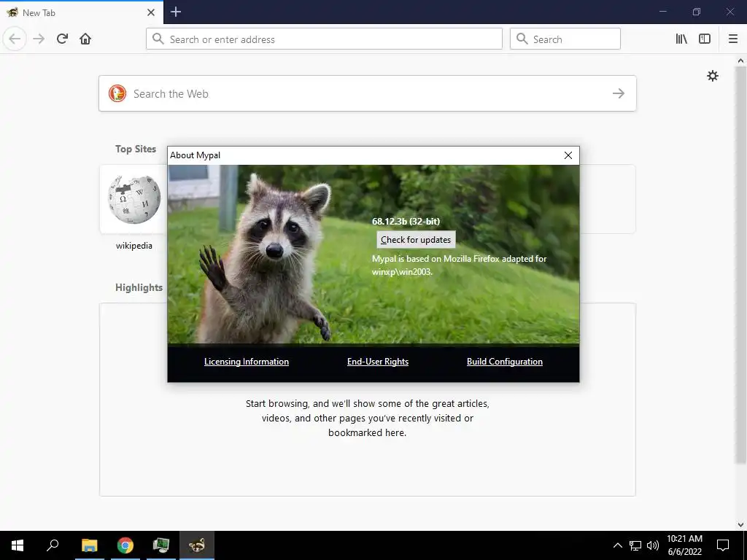Restore down the browser window
This screenshot has width=747, height=560.
(x=697, y=12)
